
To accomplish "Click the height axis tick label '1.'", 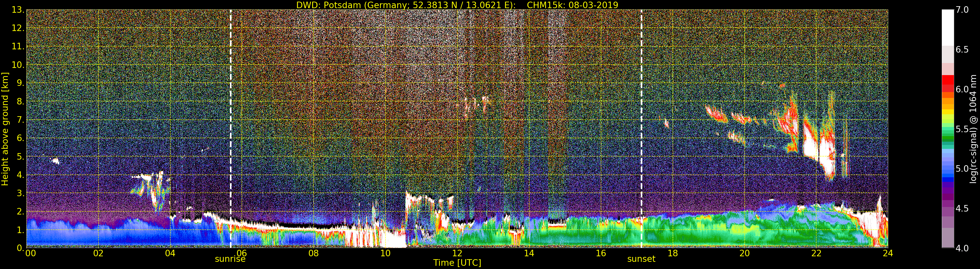I will [21, 230].
